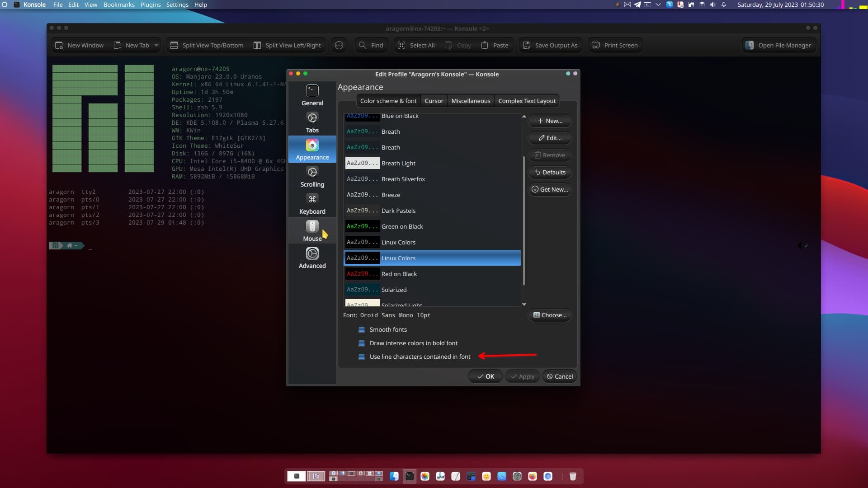Open Finder-style file manager in dock
The image size is (868, 488).
tap(394, 476)
